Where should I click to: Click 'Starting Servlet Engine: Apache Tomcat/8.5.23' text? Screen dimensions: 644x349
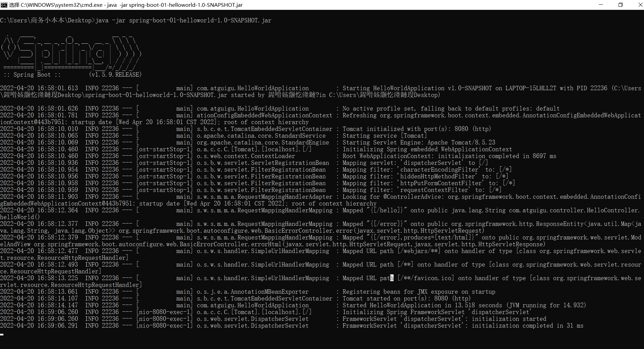[x=419, y=142]
